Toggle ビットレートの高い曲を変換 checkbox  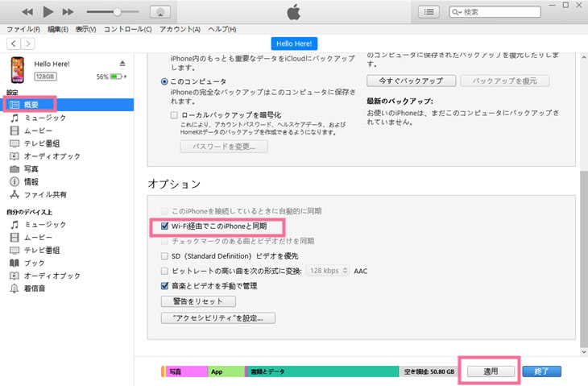point(164,271)
